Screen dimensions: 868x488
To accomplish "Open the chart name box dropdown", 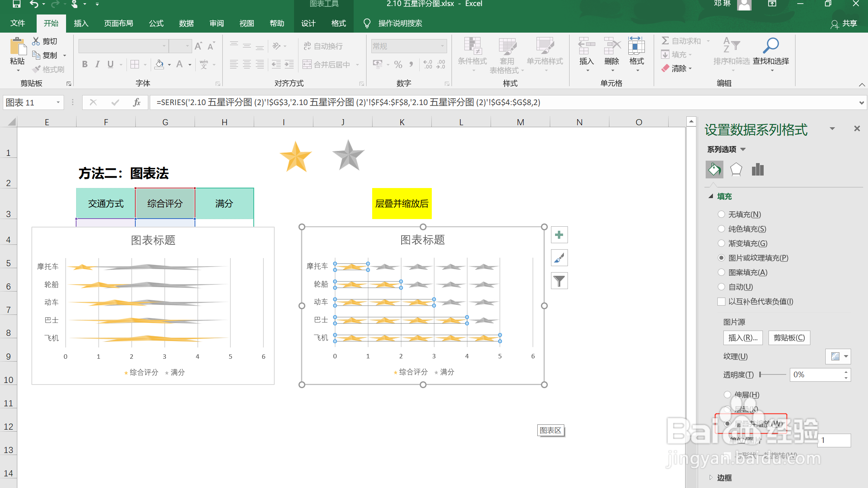I will [x=57, y=102].
